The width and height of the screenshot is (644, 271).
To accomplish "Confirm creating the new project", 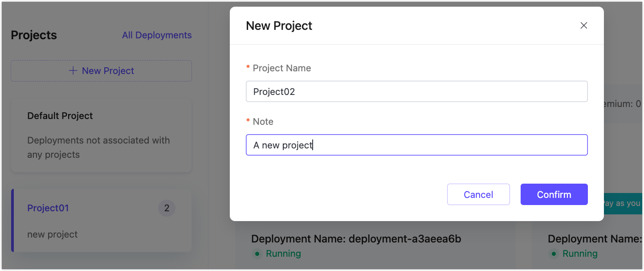I will tap(554, 194).
